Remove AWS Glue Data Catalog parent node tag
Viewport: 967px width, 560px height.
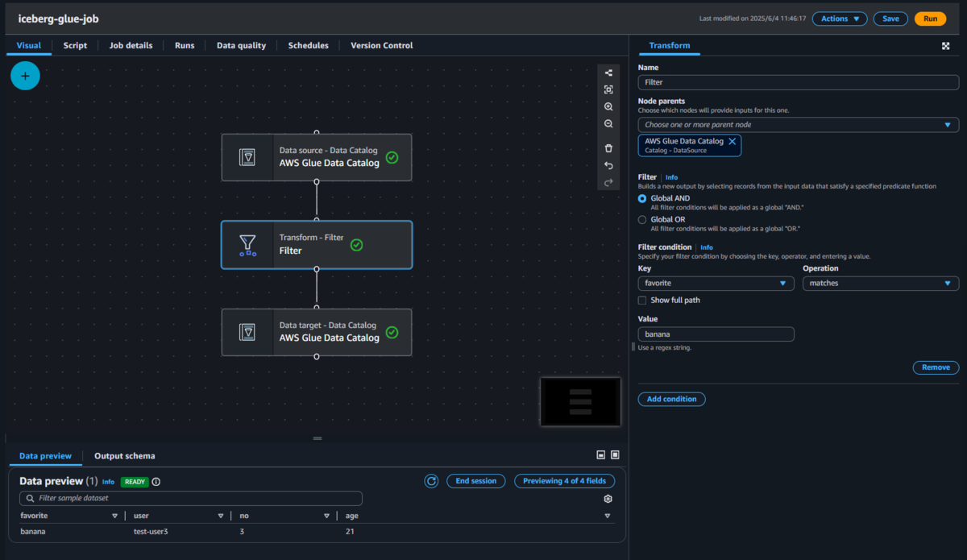tap(732, 141)
